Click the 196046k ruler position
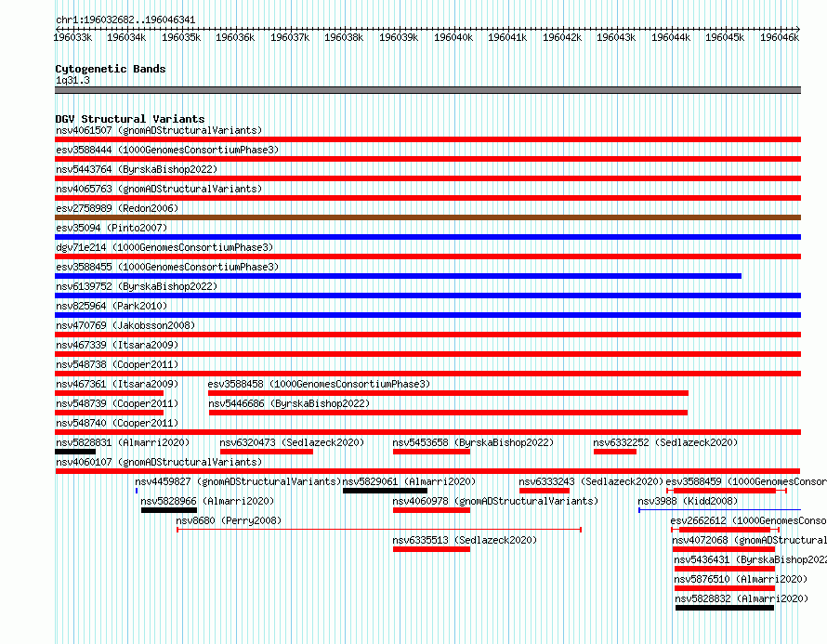The height and width of the screenshot is (644, 827). (x=780, y=37)
